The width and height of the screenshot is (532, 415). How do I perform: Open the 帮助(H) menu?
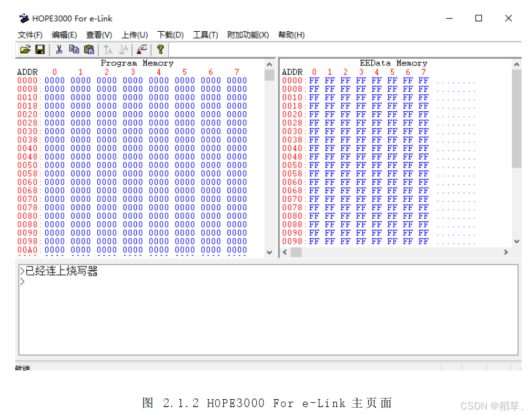coord(292,35)
